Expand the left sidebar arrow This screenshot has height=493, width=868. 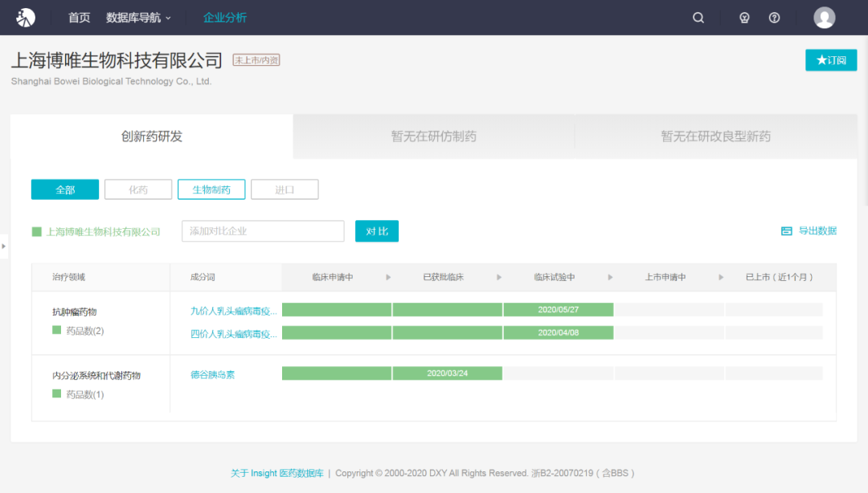point(4,246)
